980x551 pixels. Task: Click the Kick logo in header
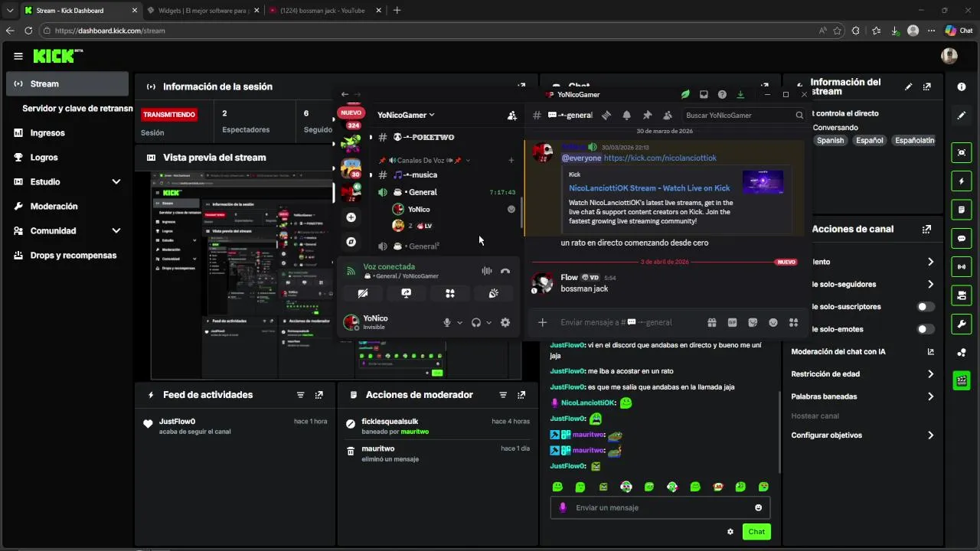point(57,56)
